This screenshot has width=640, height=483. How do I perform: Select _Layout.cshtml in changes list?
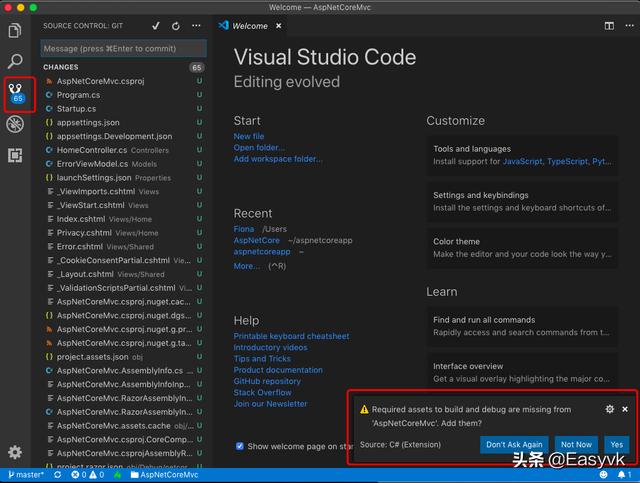pos(123,274)
